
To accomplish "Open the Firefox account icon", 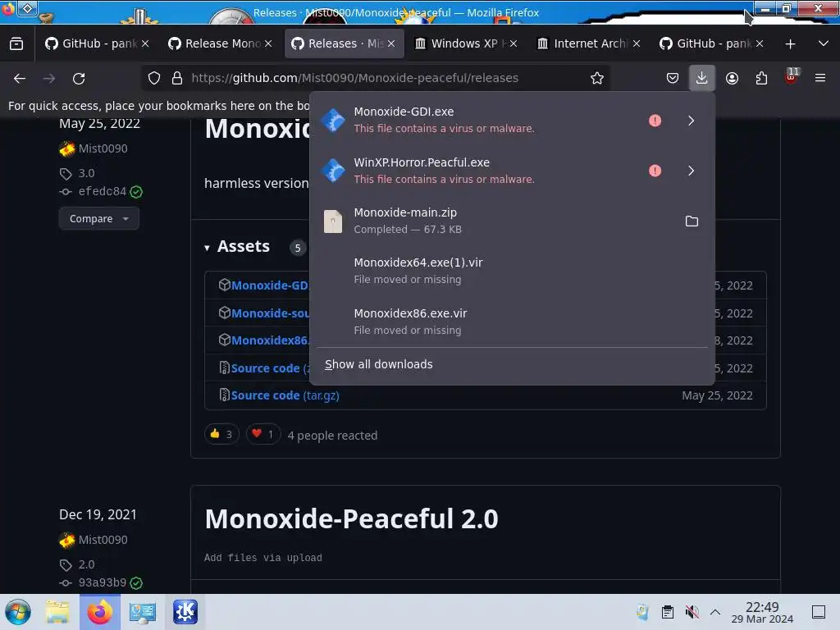I will coord(732,78).
